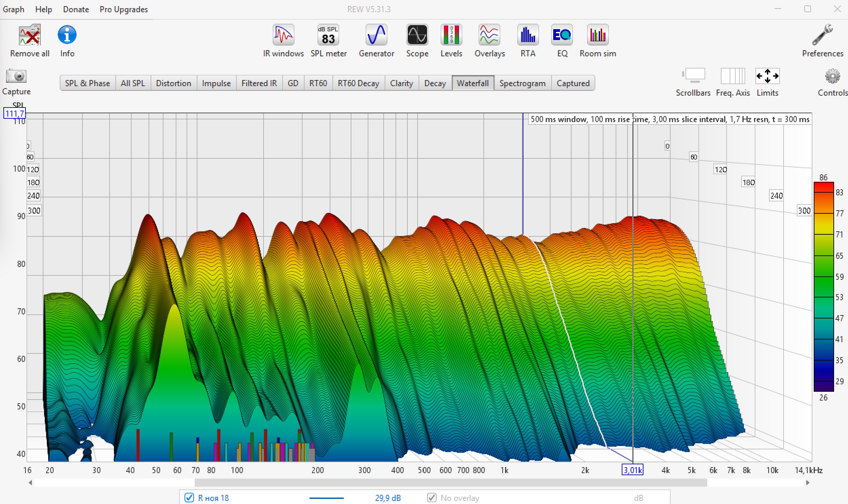Open the Overlays window
The width and height of the screenshot is (848, 504).
coord(489,35)
